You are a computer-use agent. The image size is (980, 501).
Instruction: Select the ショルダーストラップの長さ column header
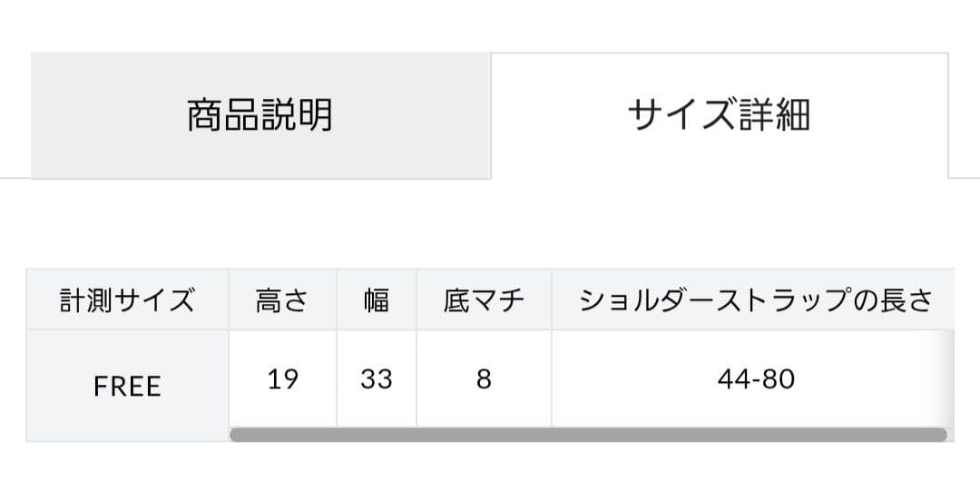pyautogui.click(x=755, y=300)
